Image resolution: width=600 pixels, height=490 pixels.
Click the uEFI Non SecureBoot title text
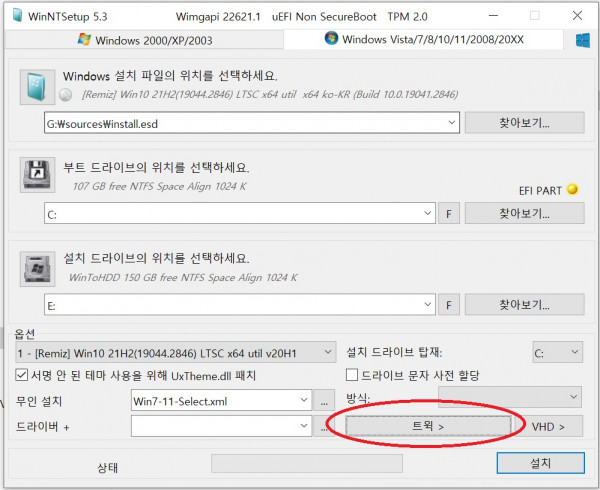[324, 17]
